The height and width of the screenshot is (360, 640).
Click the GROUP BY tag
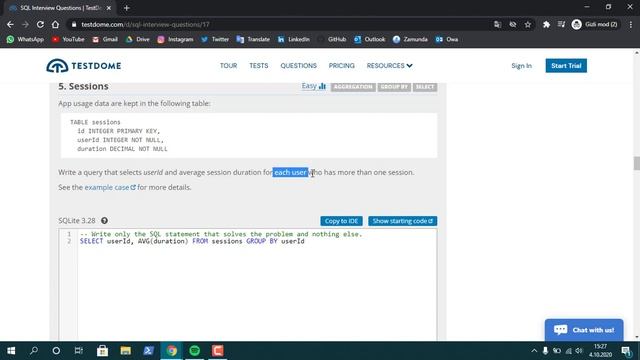click(394, 87)
